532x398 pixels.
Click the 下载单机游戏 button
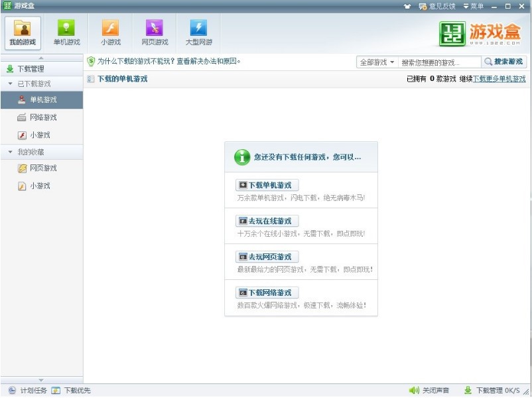click(x=267, y=185)
